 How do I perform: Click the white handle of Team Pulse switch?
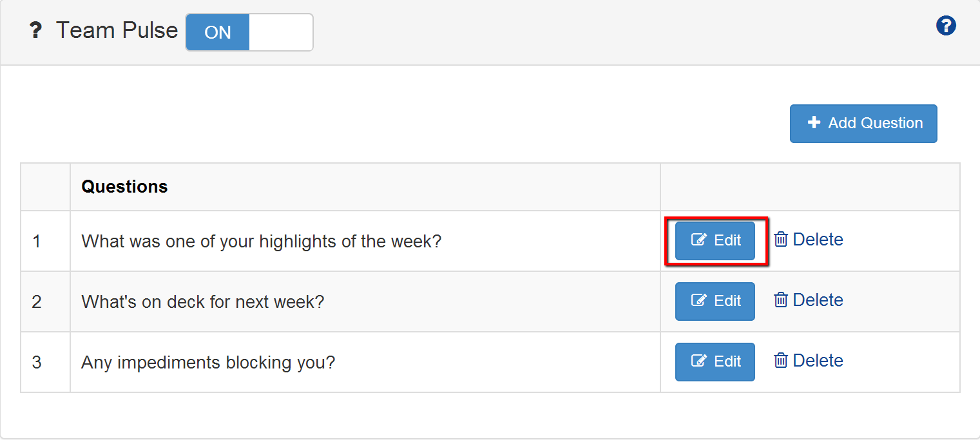280,32
